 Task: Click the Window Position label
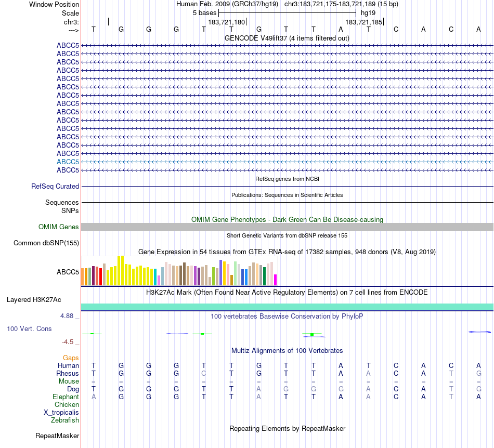54,4
